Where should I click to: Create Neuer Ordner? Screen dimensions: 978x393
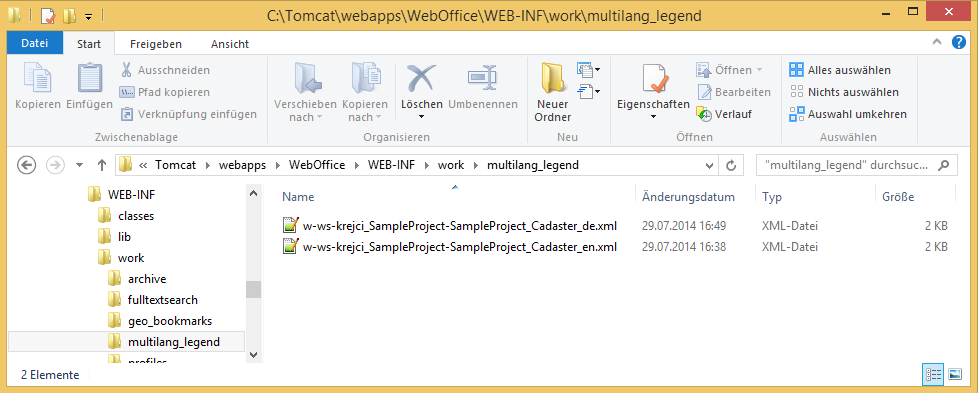[x=553, y=92]
